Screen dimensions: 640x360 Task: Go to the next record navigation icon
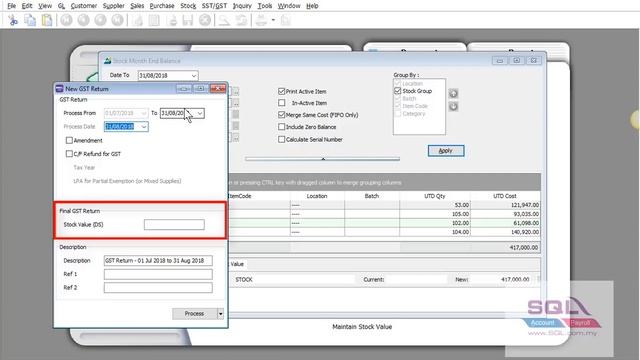[100, 20]
